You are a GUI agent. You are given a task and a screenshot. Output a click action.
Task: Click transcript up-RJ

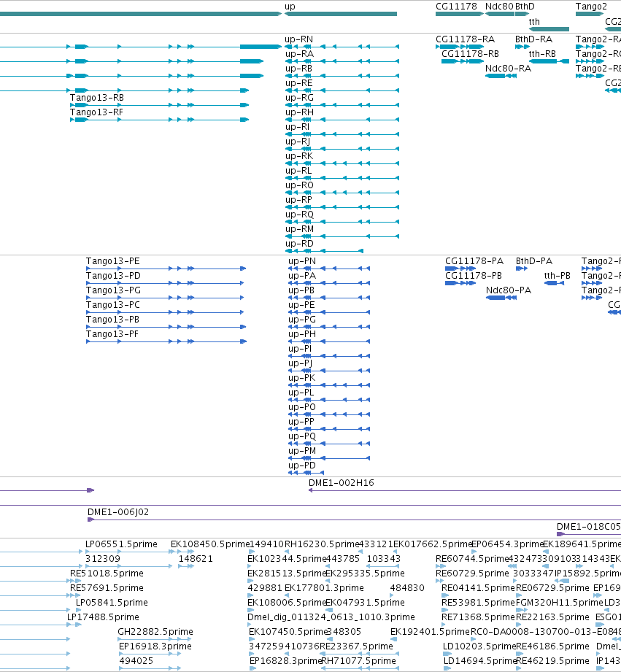(x=342, y=149)
